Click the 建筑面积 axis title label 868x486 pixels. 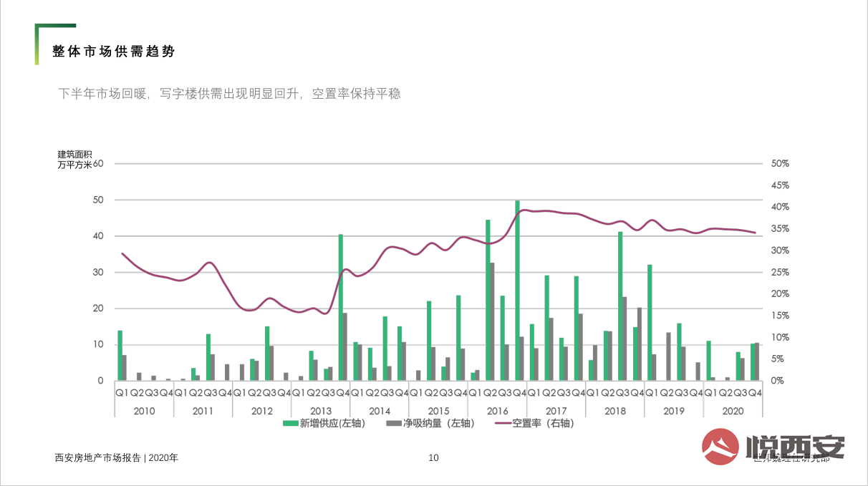74,155
